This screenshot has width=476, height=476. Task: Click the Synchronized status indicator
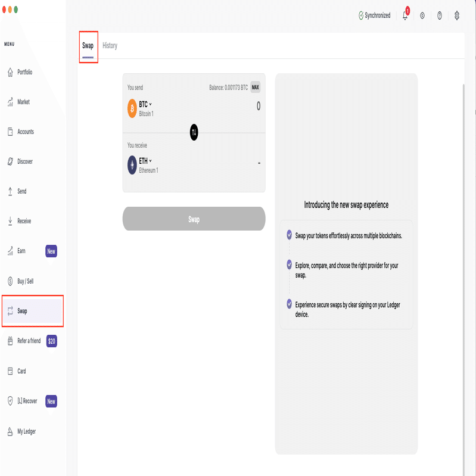point(374,15)
